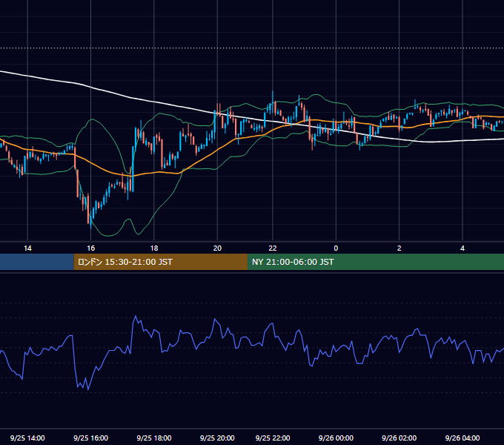
Task: Click the 9/25 22:00 date label
Action: coord(273,438)
